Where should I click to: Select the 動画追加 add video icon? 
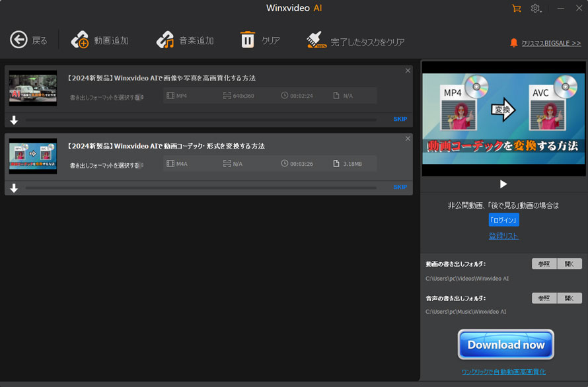(x=81, y=40)
